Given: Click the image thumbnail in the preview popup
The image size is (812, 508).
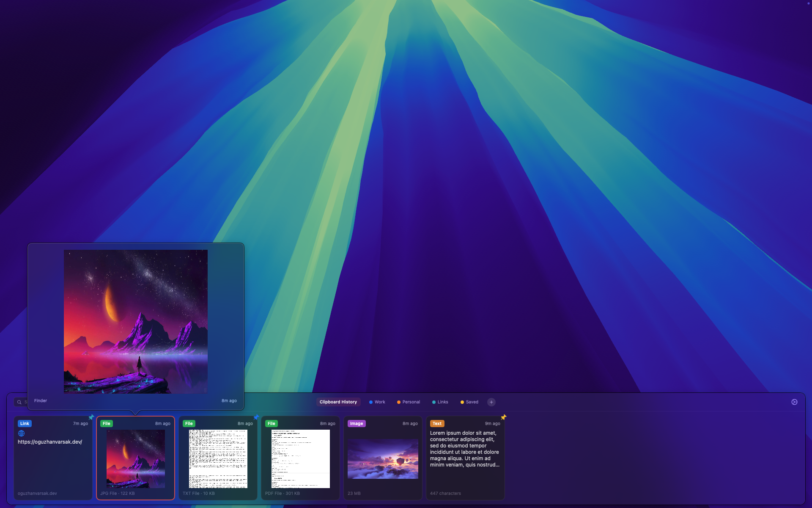Looking at the screenshot, I should tap(135, 322).
